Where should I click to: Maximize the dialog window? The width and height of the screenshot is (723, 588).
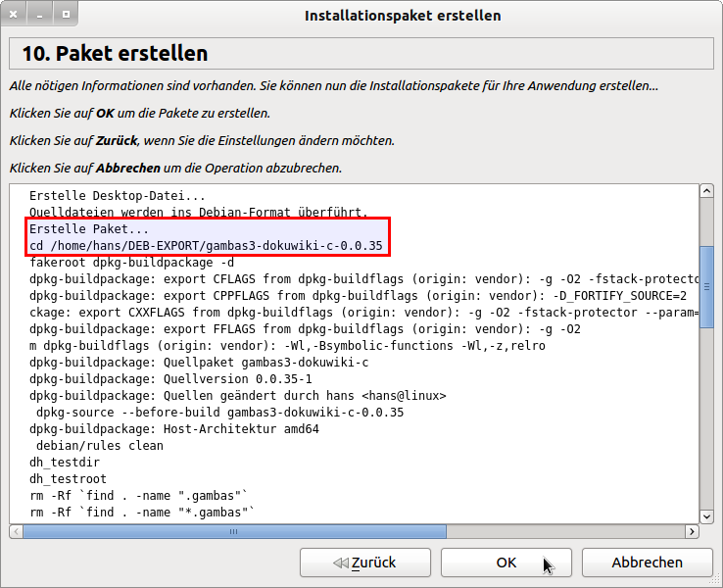(x=66, y=16)
